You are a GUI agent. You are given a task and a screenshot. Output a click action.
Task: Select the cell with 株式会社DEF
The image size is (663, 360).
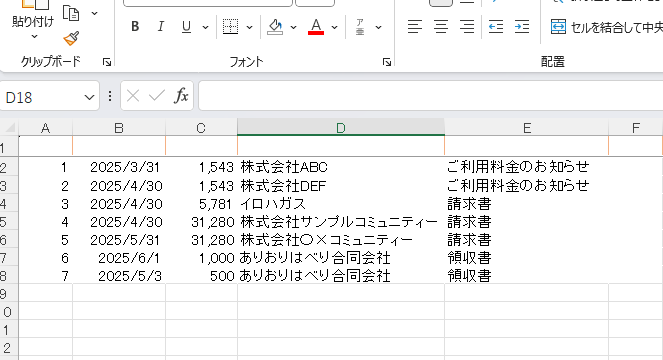(x=341, y=185)
